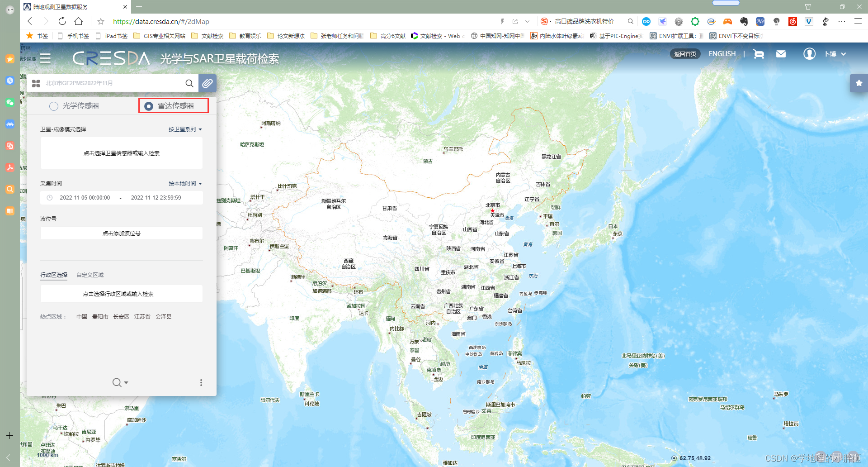This screenshot has height=467, width=868.
Task: Open the GIS专业相关网站 bookmark folder
Action: pos(160,36)
